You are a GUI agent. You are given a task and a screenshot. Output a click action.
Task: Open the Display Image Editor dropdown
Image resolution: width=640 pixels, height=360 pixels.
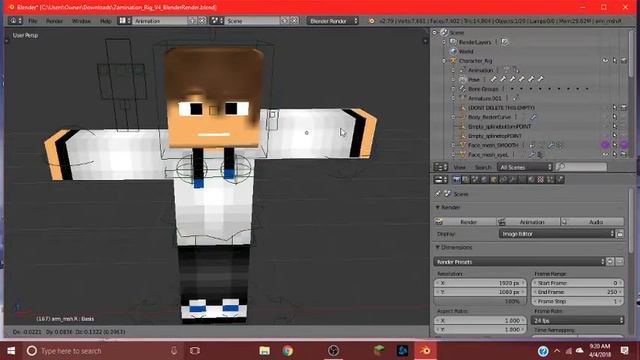(557, 234)
